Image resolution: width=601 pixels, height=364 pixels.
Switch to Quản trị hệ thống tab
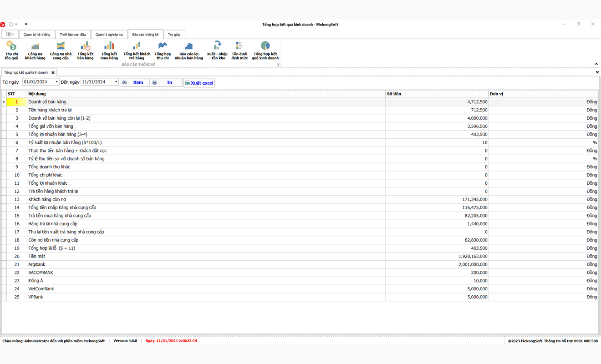pyautogui.click(x=37, y=35)
